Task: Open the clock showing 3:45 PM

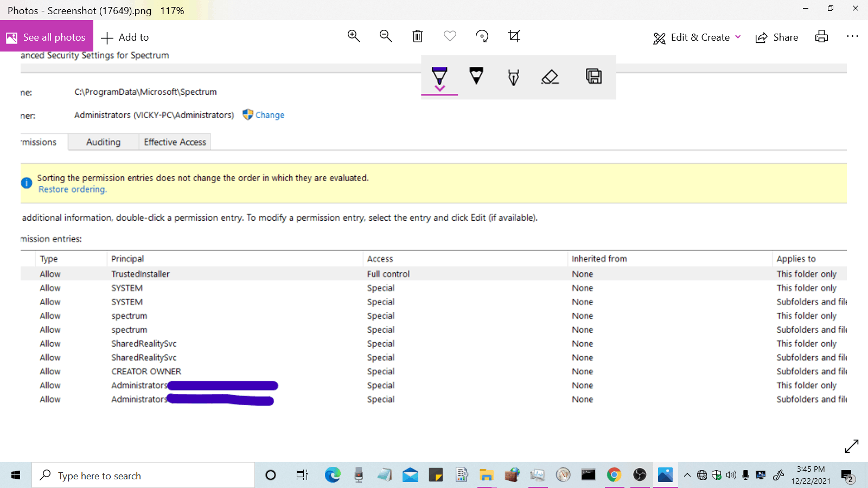Action: [810, 475]
